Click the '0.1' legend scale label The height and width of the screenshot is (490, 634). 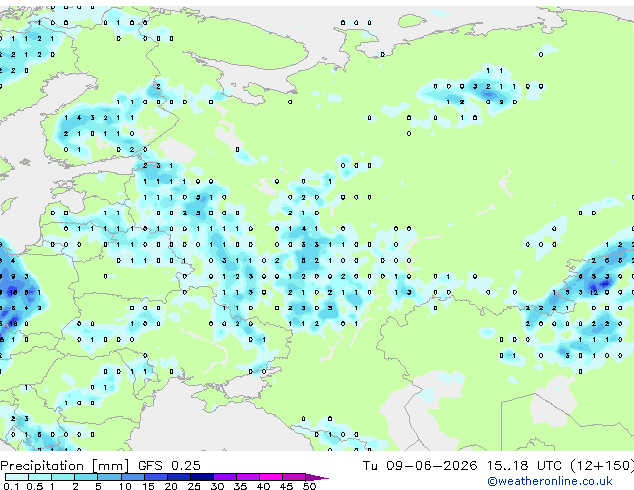pos(11,486)
